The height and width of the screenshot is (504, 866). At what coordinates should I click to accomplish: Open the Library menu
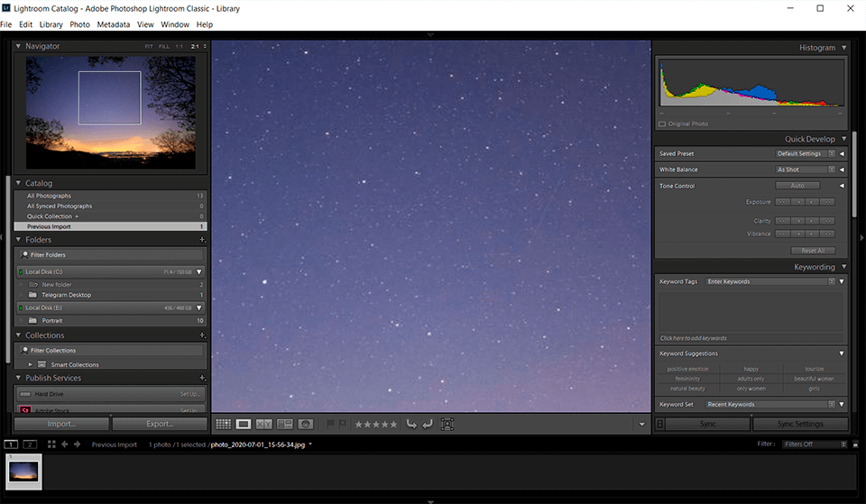pyautogui.click(x=51, y=24)
